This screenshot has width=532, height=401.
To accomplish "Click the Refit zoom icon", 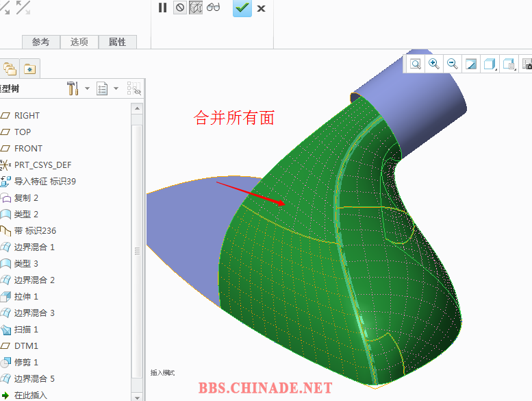I will 416,64.
